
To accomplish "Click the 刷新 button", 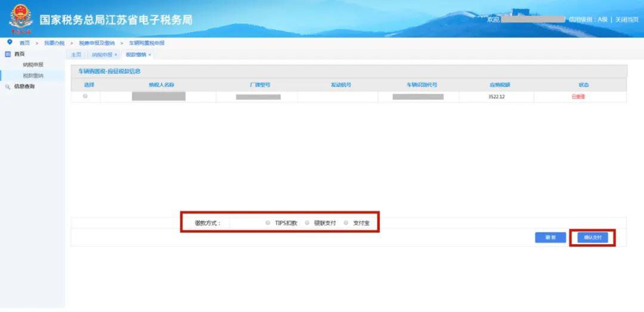I will (550, 238).
